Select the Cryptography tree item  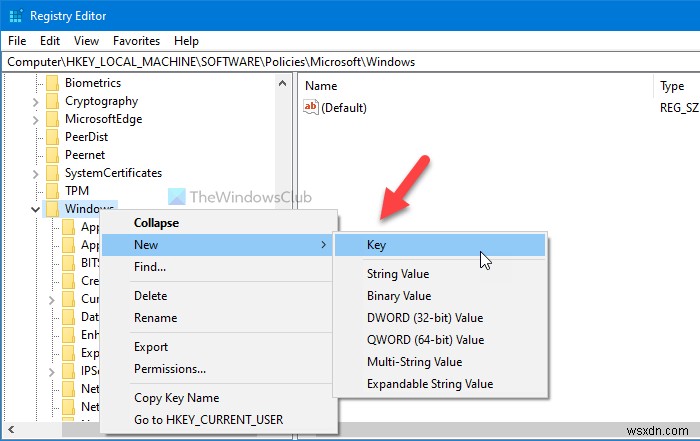tap(101, 101)
